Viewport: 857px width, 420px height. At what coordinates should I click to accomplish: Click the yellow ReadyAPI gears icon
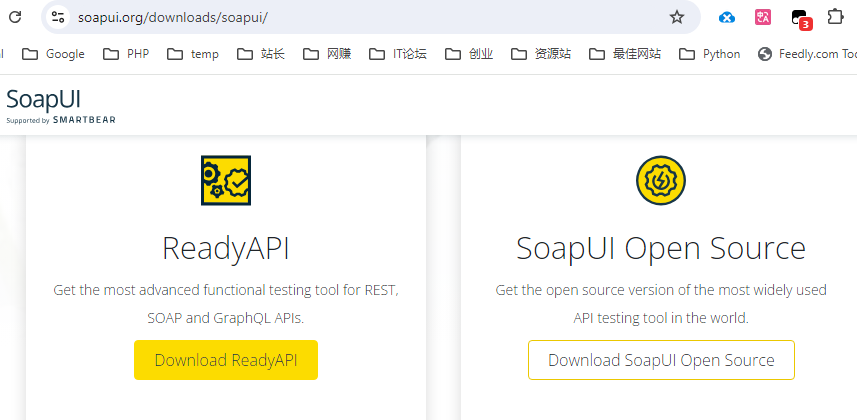tap(226, 181)
